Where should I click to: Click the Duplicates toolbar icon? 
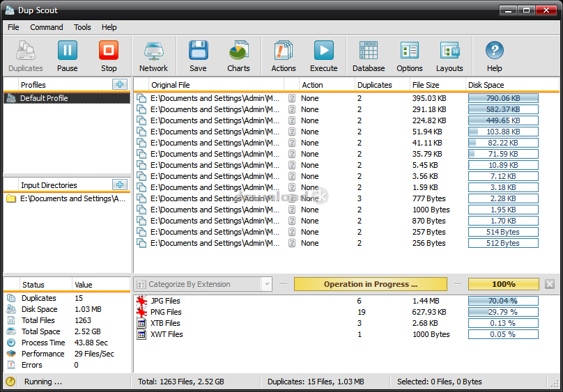[x=26, y=56]
